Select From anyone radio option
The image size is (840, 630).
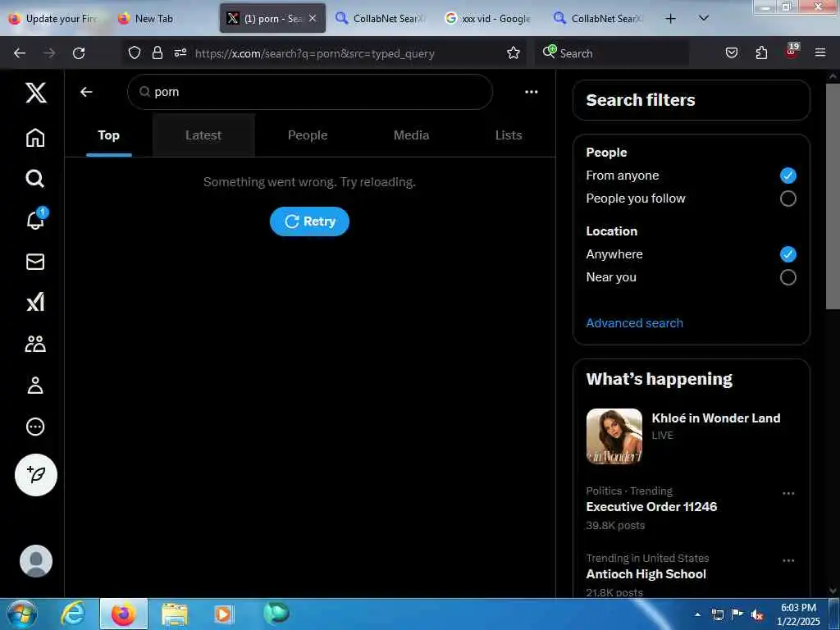787,176
